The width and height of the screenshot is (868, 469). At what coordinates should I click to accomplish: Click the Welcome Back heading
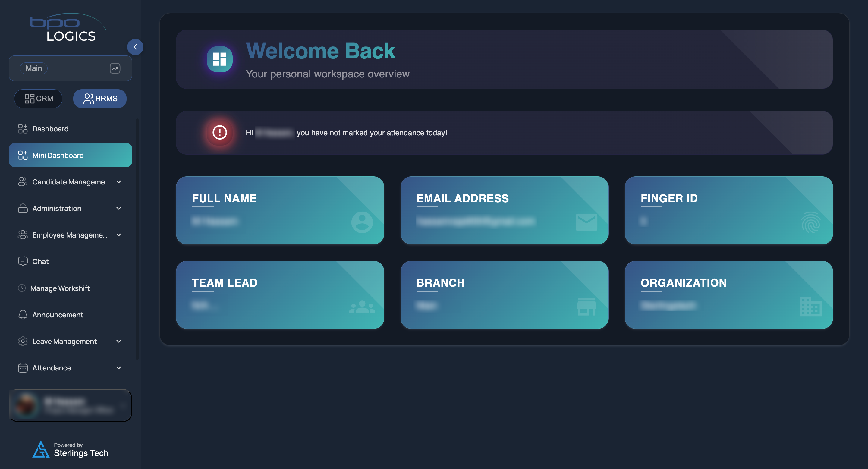click(x=320, y=51)
